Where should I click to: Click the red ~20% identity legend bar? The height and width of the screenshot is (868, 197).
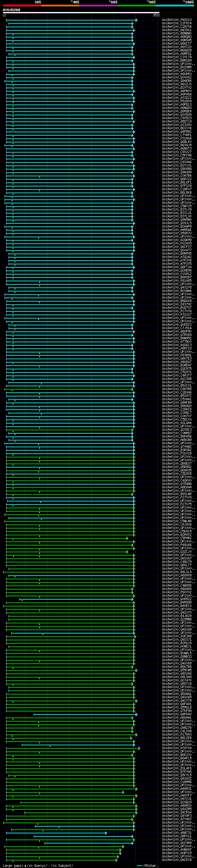(x=22, y=6)
